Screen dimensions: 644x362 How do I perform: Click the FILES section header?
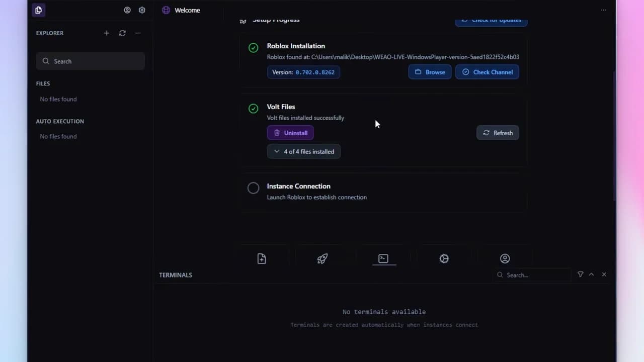pos(43,83)
